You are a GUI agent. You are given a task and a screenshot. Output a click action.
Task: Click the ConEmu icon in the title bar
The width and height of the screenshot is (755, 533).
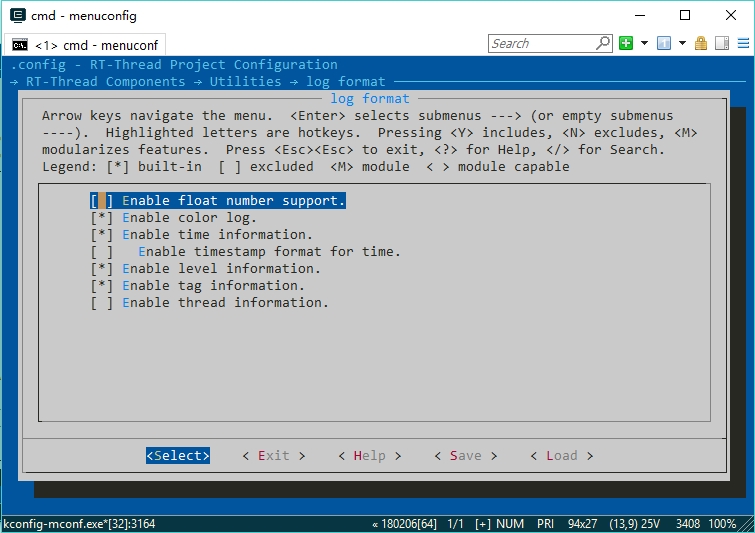(x=17, y=15)
